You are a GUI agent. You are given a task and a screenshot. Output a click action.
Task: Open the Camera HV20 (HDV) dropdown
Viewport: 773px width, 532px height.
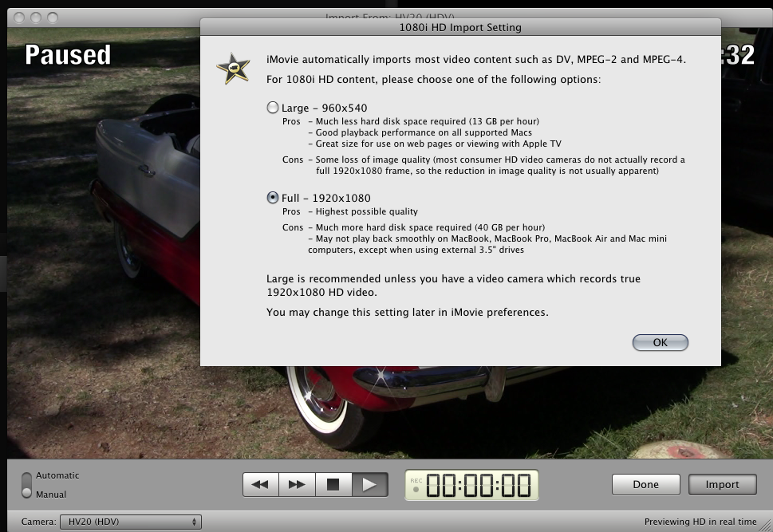pyautogui.click(x=131, y=522)
